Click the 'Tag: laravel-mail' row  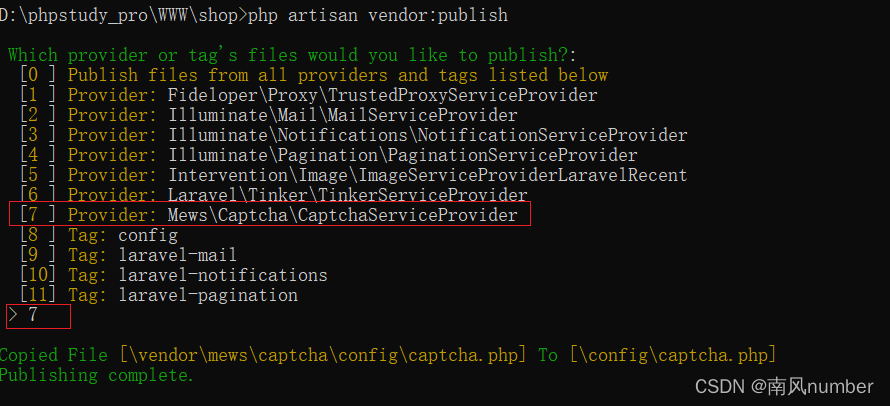pos(128,255)
